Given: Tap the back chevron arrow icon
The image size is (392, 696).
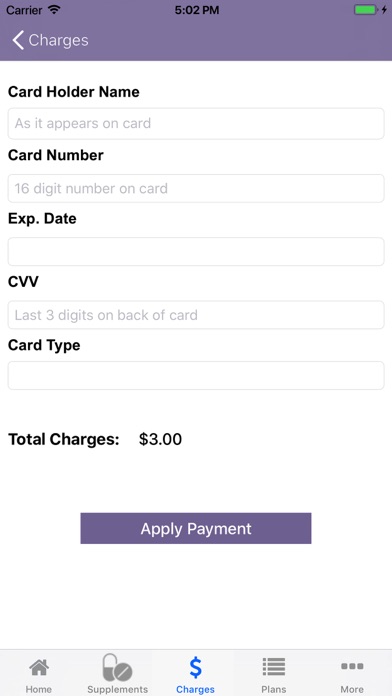Looking at the screenshot, I should click(x=18, y=40).
